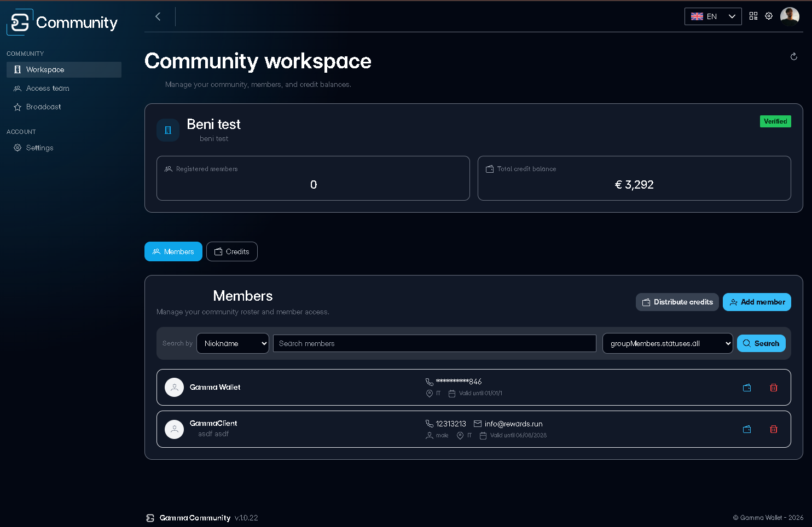
Task: Delete the Gamma Wallet member
Action: tap(774, 388)
